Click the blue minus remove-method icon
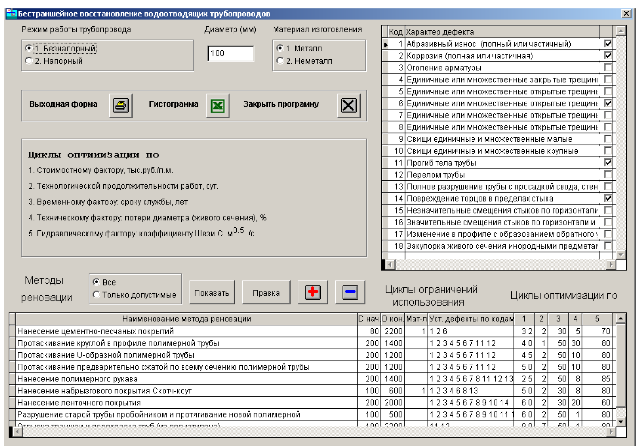640x448 pixels. (350, 292)
